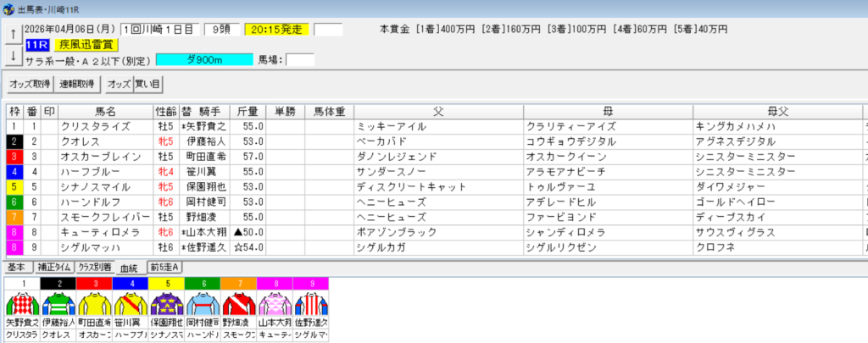Click the 速報取得 button
The width and height of the screenshot is (868, 343).
[77, 84]
